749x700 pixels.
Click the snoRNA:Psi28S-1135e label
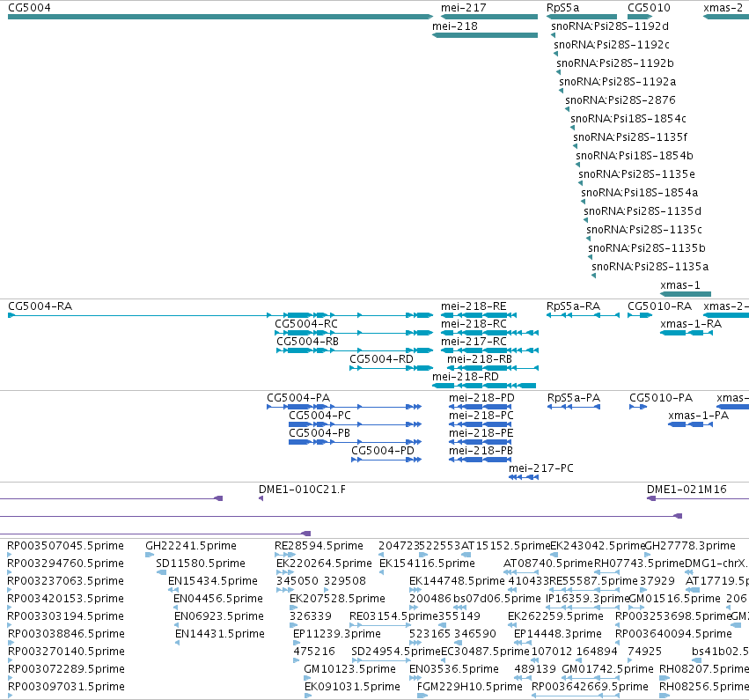636,174
